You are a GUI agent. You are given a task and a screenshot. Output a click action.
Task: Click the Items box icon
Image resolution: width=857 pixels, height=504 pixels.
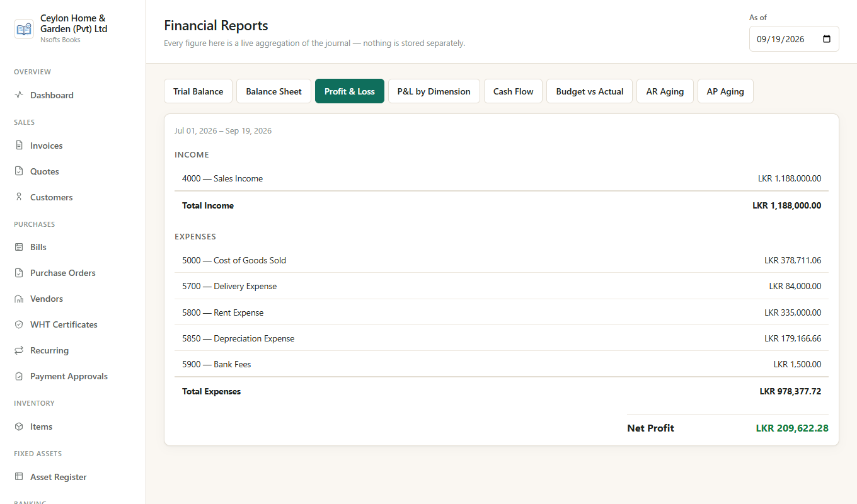[19, 427]
